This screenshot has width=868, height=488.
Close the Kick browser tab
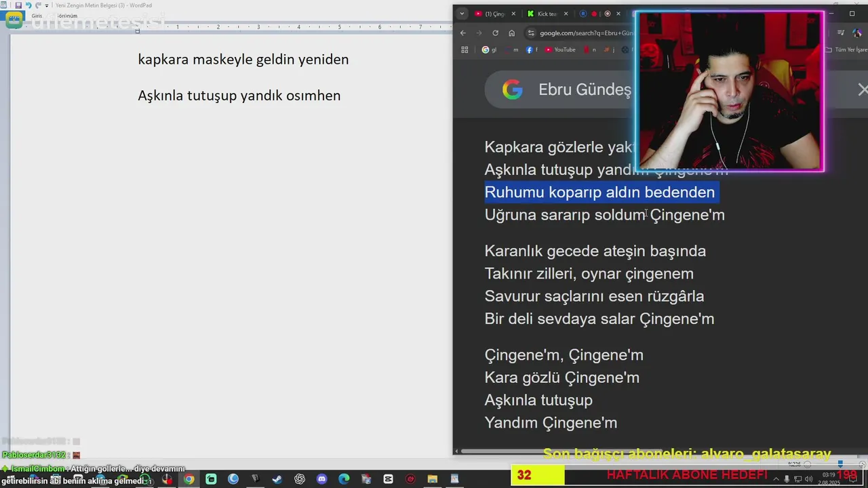(566, 14)
